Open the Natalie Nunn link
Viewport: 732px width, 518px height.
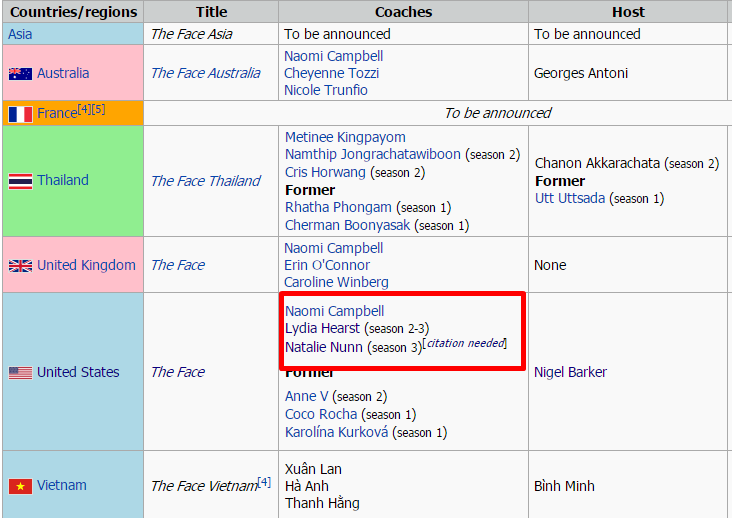[324, 348]
